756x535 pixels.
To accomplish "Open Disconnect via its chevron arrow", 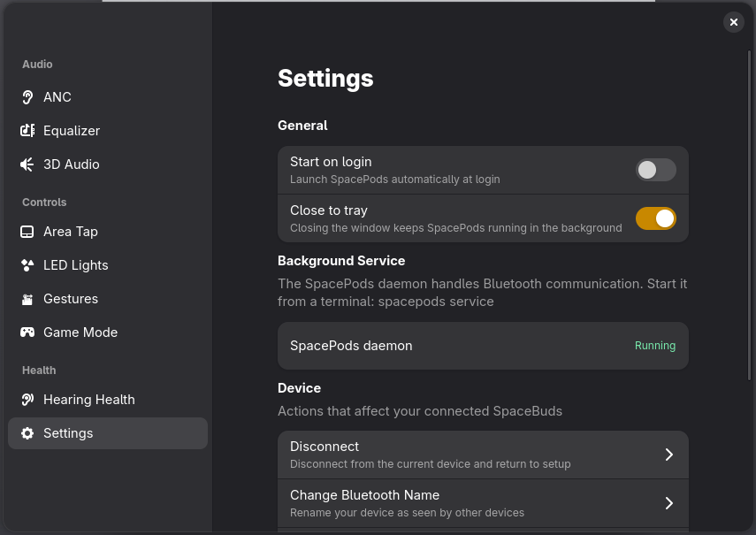I will [x=668, y=455].
